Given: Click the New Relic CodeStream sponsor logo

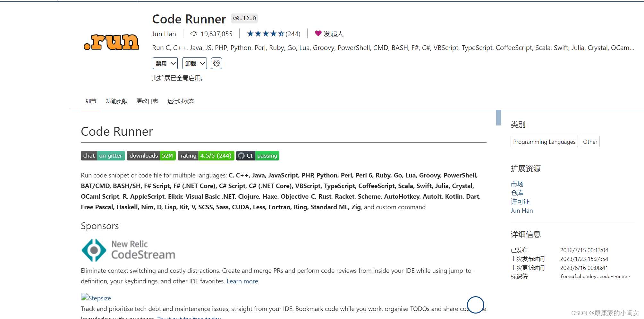Looking at the screenshot, I should (x=128, y=250).
